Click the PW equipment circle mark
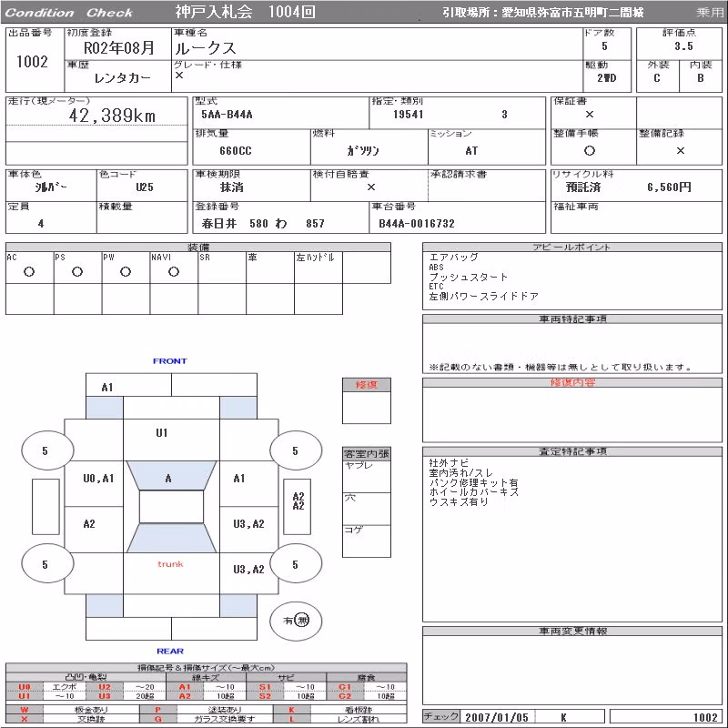This screenshot has height=728, width=728. point(126,272)
